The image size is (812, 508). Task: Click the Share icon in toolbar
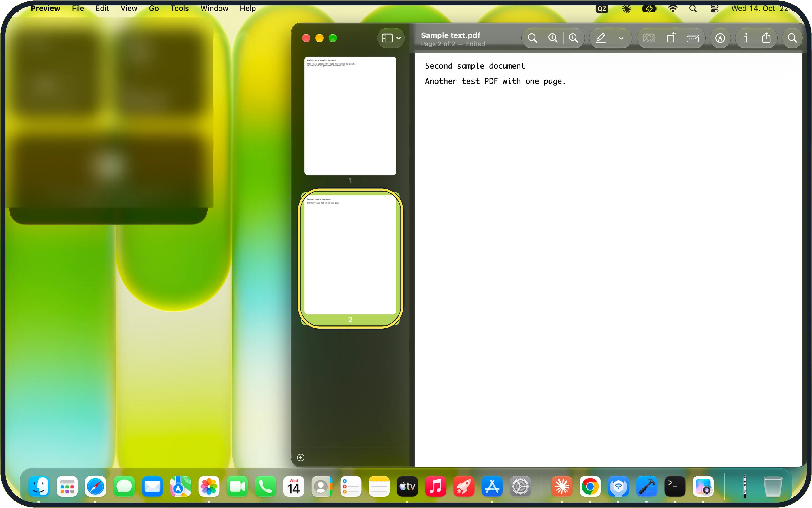(x=766, y=38)
